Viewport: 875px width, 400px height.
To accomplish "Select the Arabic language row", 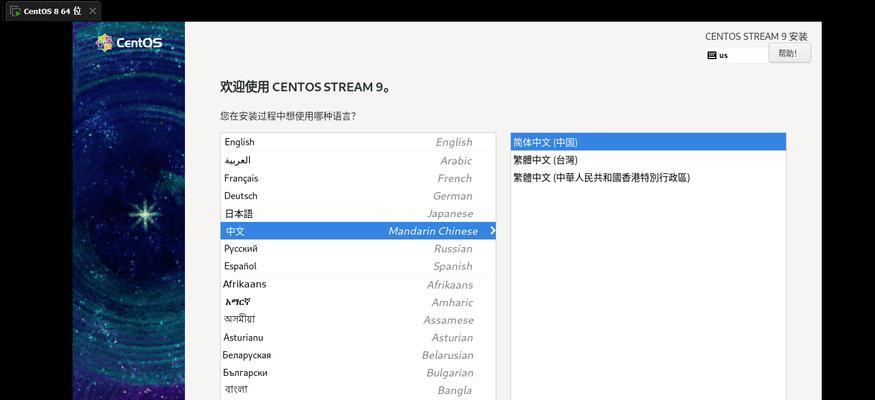I will click(x=358, y=160).
